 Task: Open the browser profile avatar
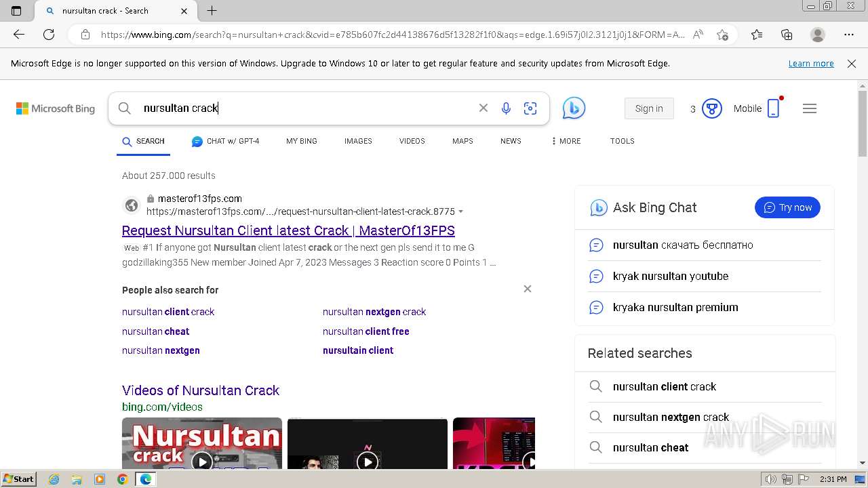pyautogui.click(x=818, y=35)
